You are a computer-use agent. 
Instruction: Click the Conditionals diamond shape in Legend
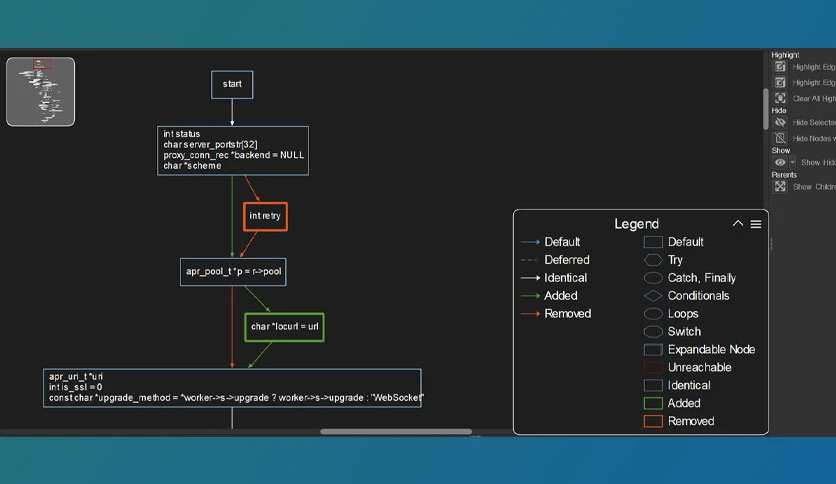coord(653,296)
